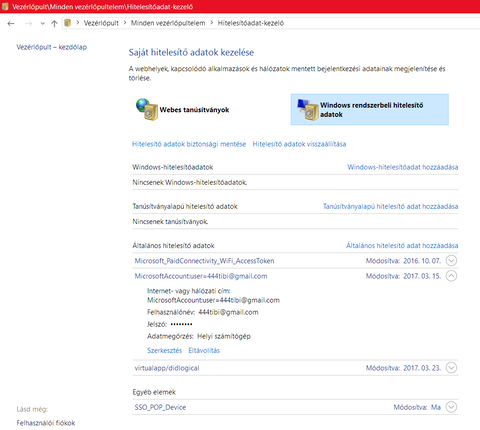Collapse MicrosoftAccount:user=444tibi@gmail.com chevron
The height and width of the screenshot is (430, 480).
tap(451, 276)
